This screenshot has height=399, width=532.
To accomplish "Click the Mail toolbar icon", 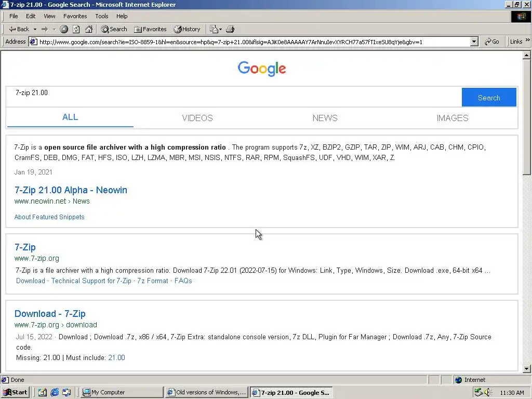I will [216, 29].
